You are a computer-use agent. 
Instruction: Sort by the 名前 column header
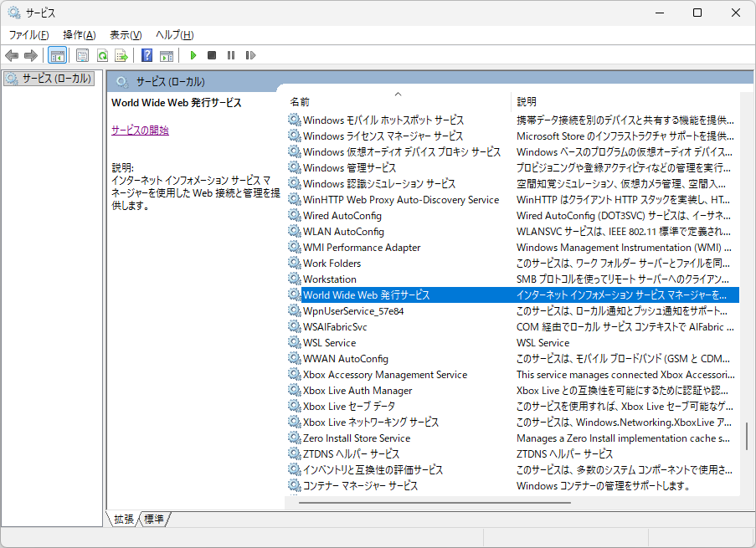click(x=399, y=102)
